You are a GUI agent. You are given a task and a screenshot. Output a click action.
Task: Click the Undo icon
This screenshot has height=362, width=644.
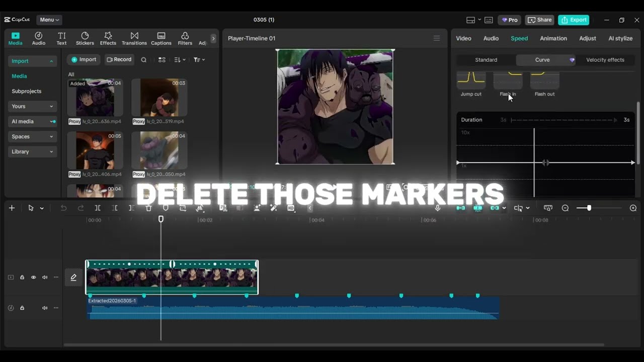point(63,208)
